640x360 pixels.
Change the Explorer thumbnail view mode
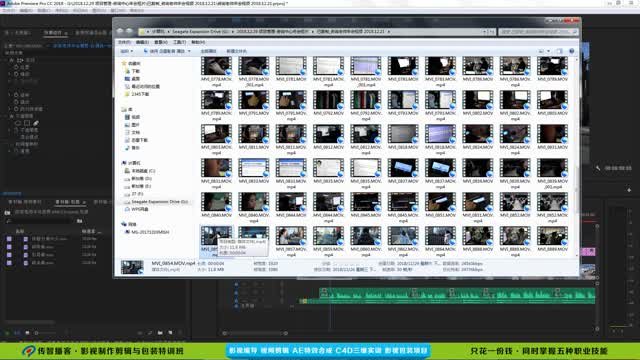[541, 51]
